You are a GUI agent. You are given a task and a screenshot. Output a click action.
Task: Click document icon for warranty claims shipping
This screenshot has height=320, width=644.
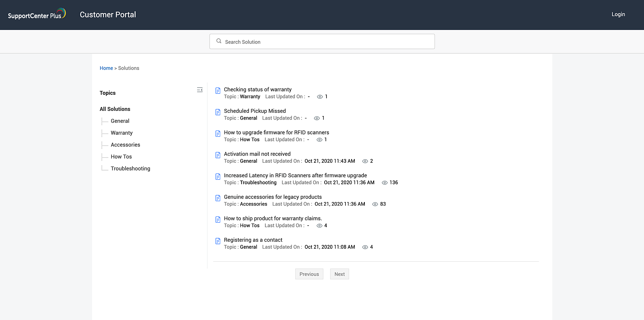[218, 219]
